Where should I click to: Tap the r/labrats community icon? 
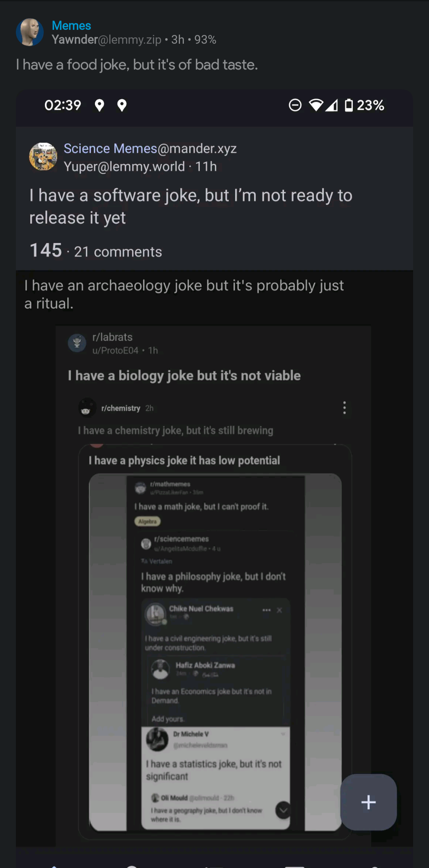point(77,343)
